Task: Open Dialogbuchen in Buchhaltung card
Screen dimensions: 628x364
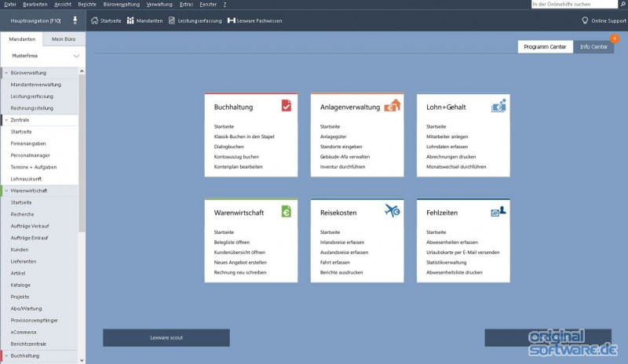Action: (x=228, y=147)
